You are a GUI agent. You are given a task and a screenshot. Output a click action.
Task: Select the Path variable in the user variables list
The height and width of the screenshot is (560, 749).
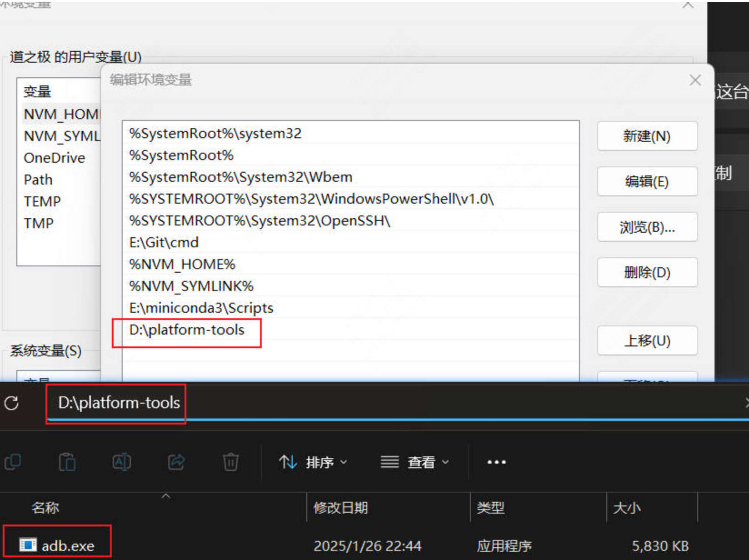38,180
